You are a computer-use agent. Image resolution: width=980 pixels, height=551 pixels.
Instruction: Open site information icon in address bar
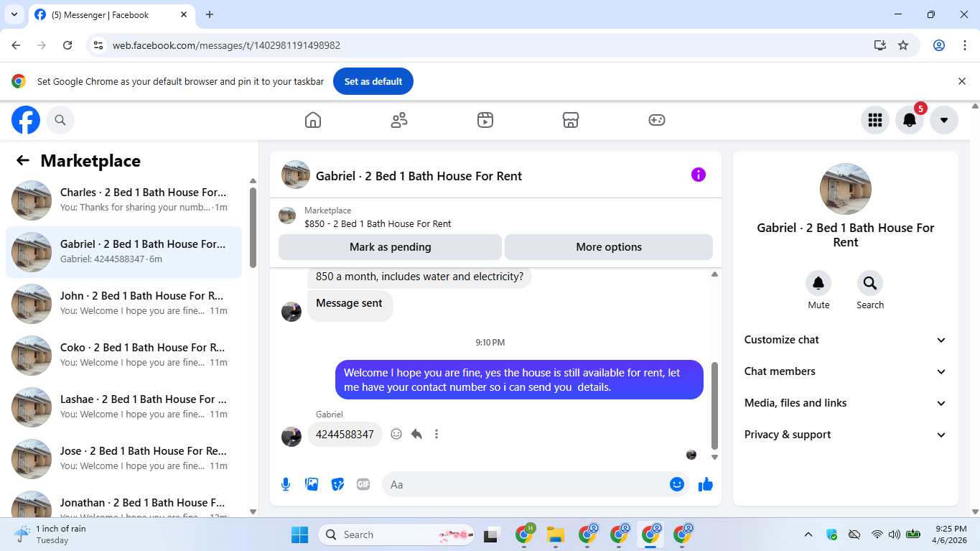point(98,45)
